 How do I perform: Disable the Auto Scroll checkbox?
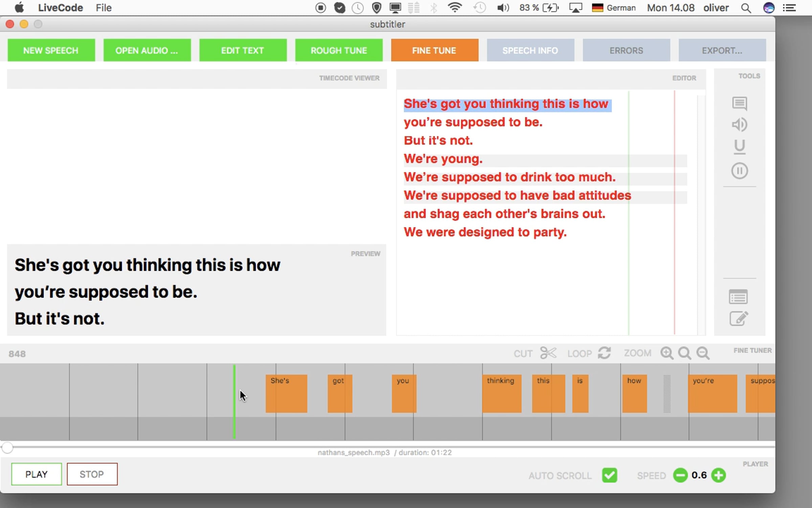coord(609,475)
